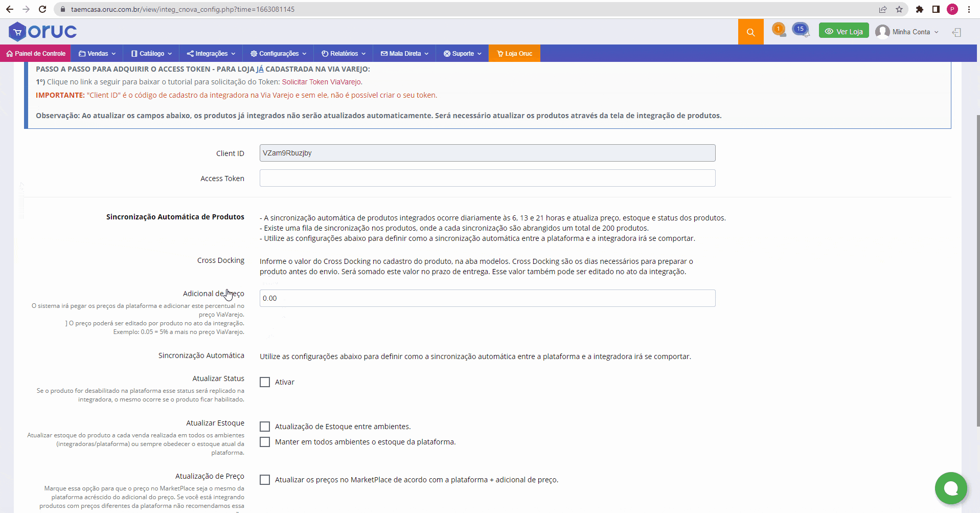
Task: Go to Painel de Controle
Action: pyautogui.click(x=36, y=53)
